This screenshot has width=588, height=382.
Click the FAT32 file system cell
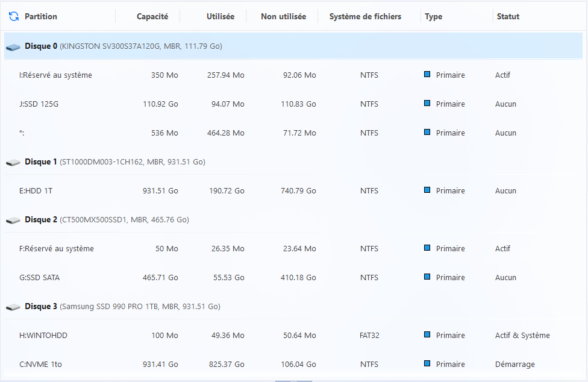pos(369,336)
